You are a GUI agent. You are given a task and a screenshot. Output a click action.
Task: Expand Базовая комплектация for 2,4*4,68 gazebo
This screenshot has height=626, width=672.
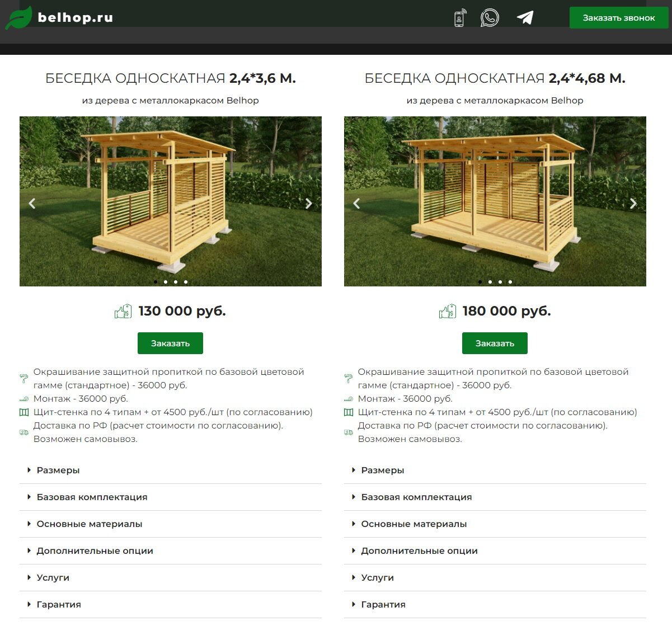point(495,497)
